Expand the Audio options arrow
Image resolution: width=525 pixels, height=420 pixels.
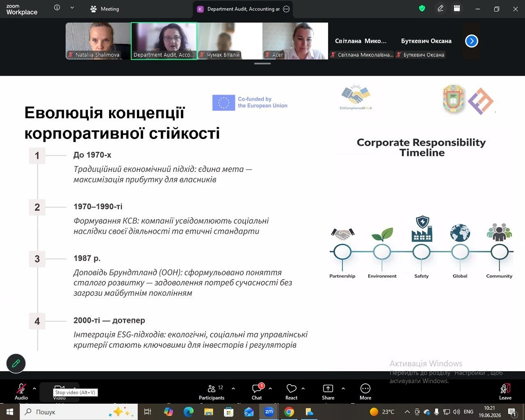(34, 388)
